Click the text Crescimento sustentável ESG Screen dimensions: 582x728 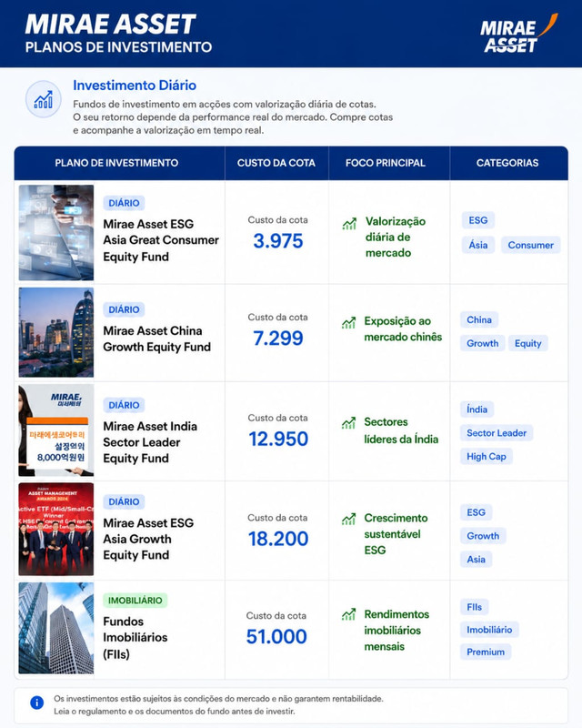[396, 534]
